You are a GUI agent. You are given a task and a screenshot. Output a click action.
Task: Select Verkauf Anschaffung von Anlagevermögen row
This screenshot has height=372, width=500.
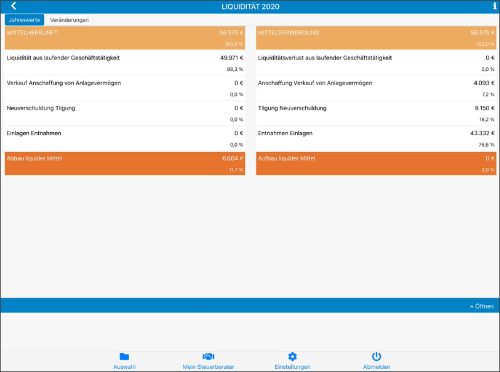click(x=125, y=88)
